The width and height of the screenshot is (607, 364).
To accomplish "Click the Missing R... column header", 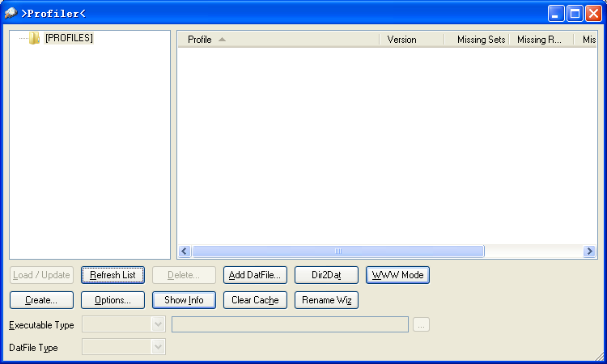I will tap(541, 40).
